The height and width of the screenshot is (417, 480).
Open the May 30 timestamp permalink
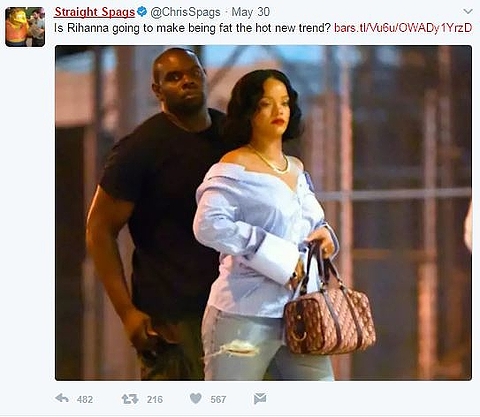click(x=250, y=12)
